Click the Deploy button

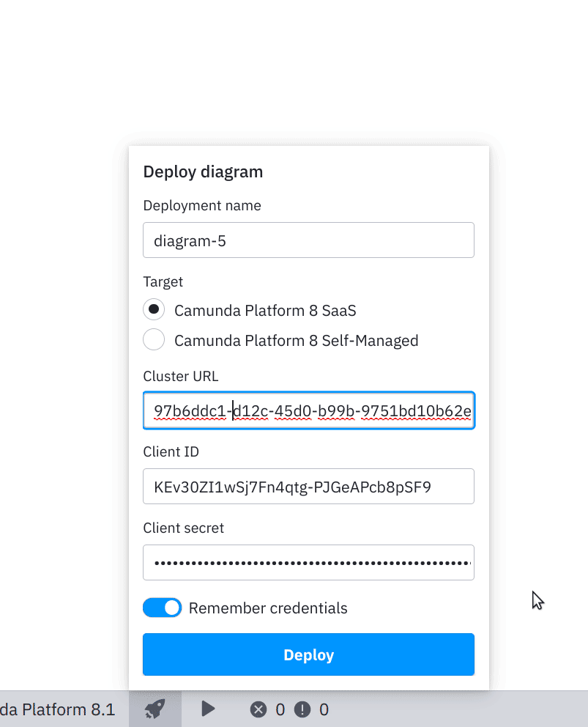[308, 654]
